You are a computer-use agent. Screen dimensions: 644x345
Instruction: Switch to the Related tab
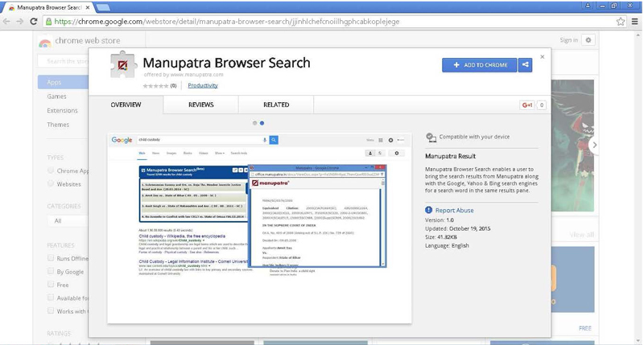[276, 105]
